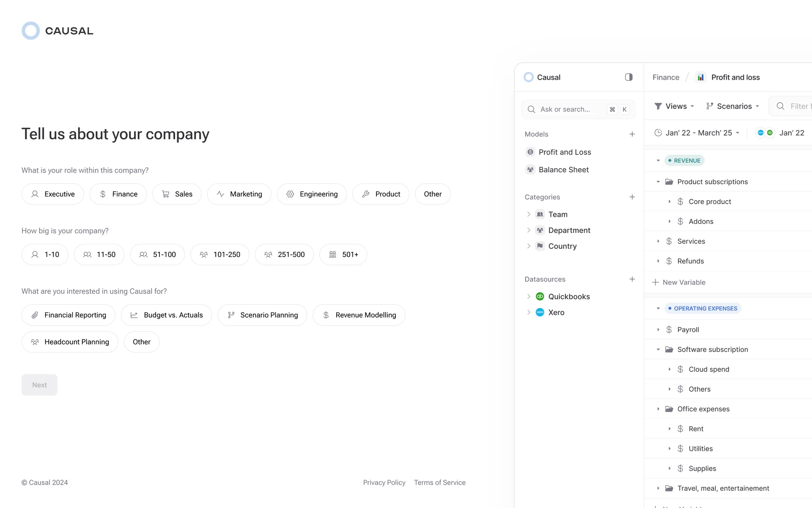Screen dimensions: 812x508
Task: Select Scenario Planning as an interest
Action: click(262, 315)
